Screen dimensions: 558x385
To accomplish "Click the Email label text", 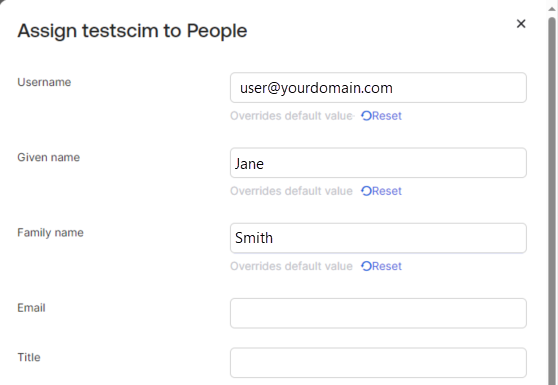I will point(31,308).
